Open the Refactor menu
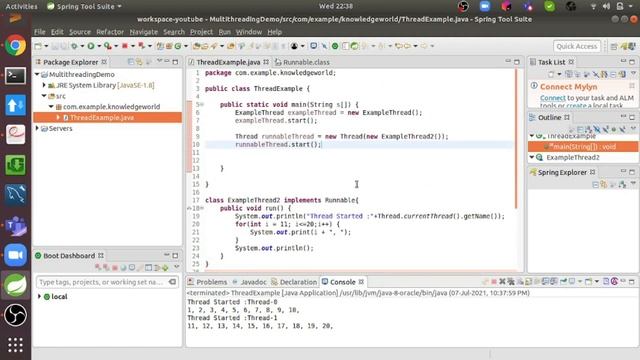This screenshot has height=360, width=640. coord(110,32)
